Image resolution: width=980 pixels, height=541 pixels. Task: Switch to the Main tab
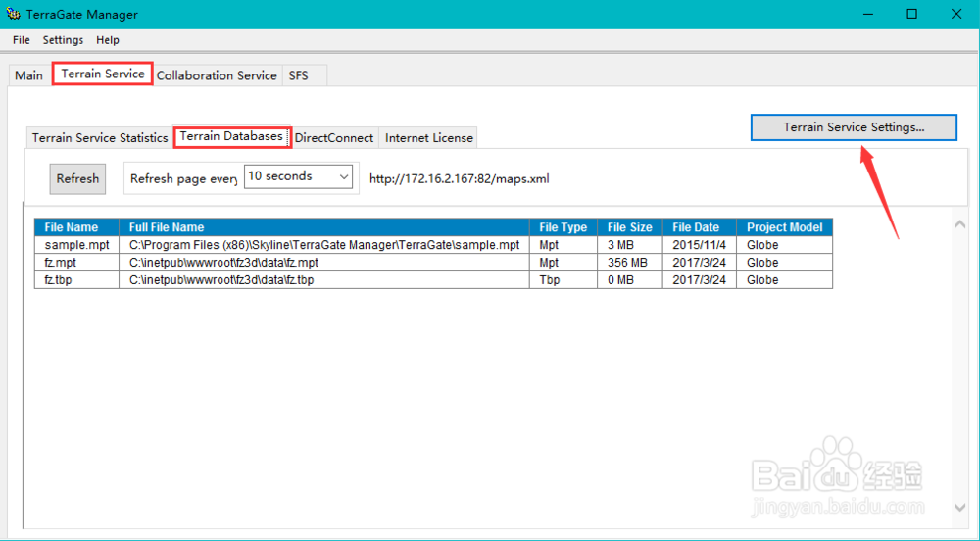point(28,74)
